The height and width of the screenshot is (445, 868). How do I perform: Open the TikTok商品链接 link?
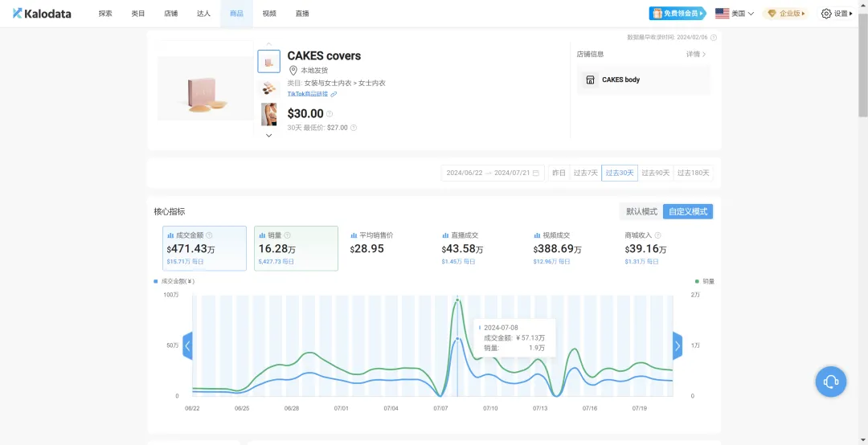pyautogui.click(x=312, y=94)
